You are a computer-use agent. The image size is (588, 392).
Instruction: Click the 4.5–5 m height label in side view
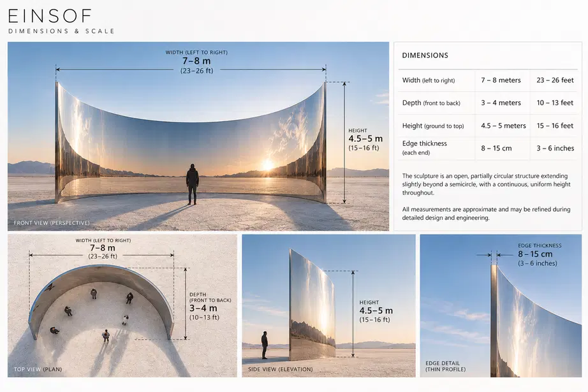376,311
